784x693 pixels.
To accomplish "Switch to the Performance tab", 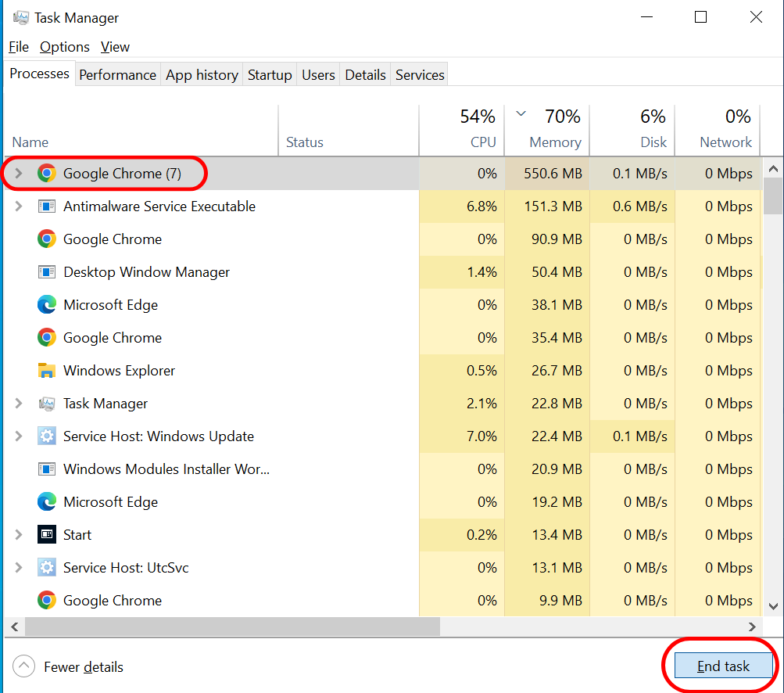I will [117, 75].
